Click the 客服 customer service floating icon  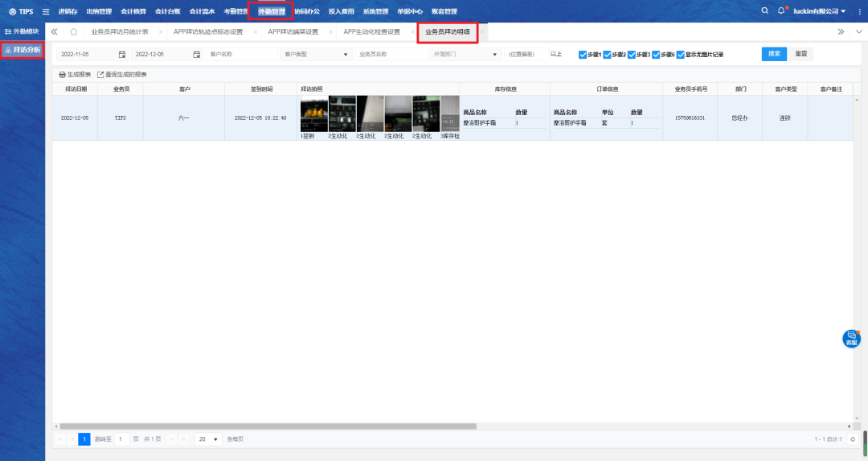click(851, 338)
